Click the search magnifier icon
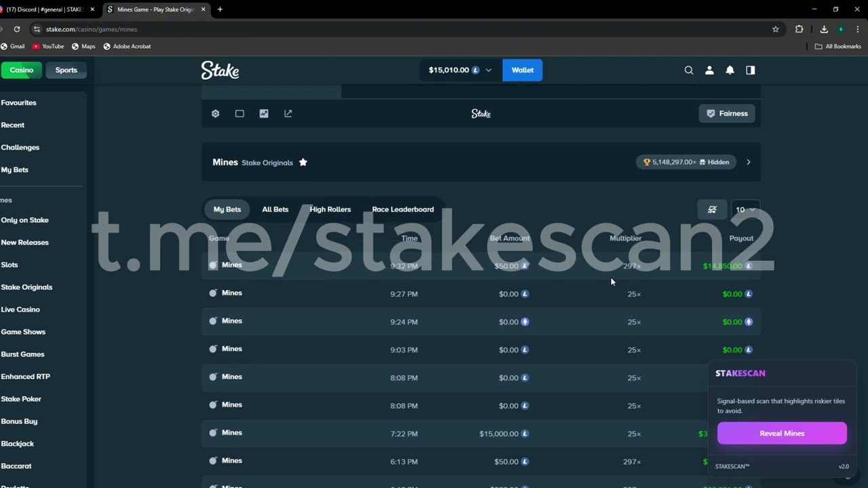 pos(689,70)
